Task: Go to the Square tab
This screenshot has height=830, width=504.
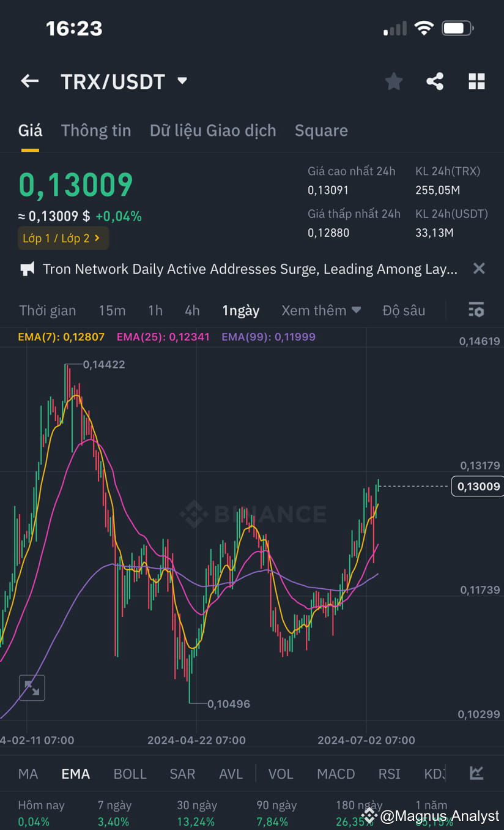Action: (321, 130)
